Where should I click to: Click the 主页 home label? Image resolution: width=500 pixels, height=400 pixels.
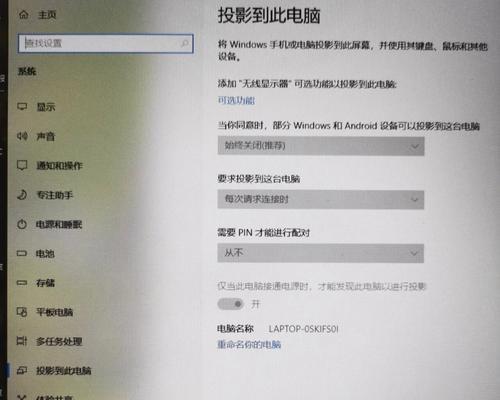(47, 15)
